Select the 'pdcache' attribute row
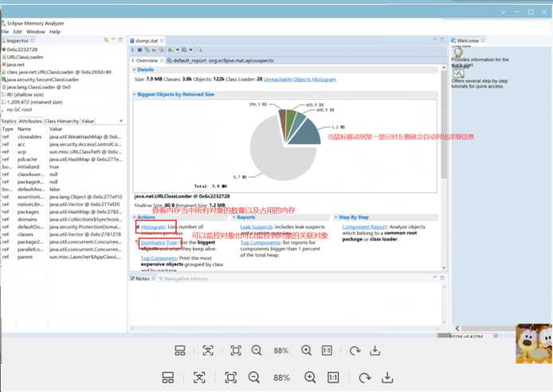553x392 pixels. click(62, 159)
